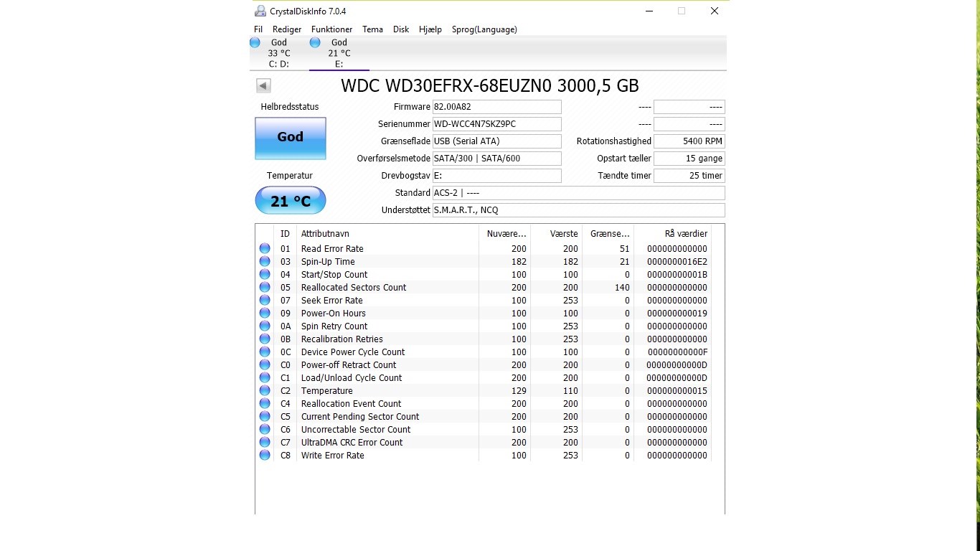Click the status orb for Device Power Cycle Count
The width and height of the screenshot is (980, 551).
coord(265,352)
